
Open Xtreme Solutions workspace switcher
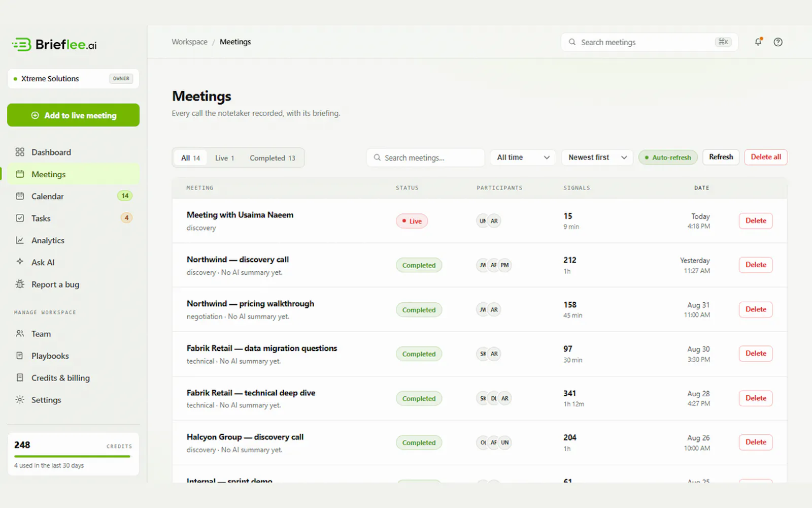(73, 79)
